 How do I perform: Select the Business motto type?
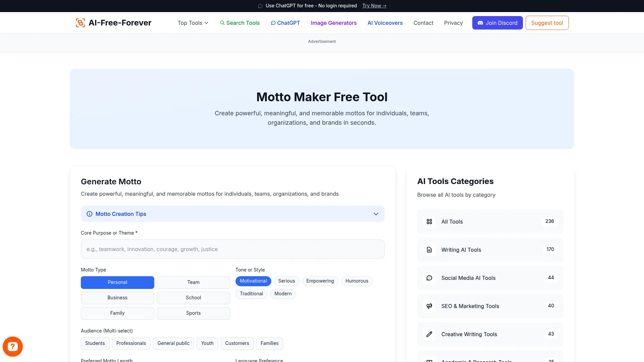pos(117,298)
